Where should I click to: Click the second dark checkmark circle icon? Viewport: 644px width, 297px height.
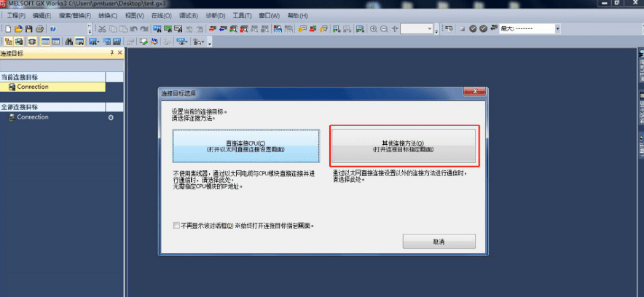(x=484, y=28)
